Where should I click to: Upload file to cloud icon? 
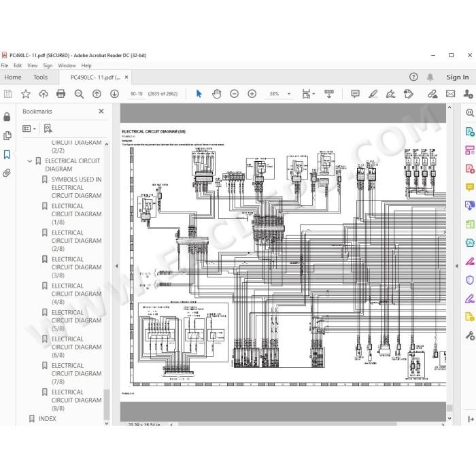[x=44, y=94]
